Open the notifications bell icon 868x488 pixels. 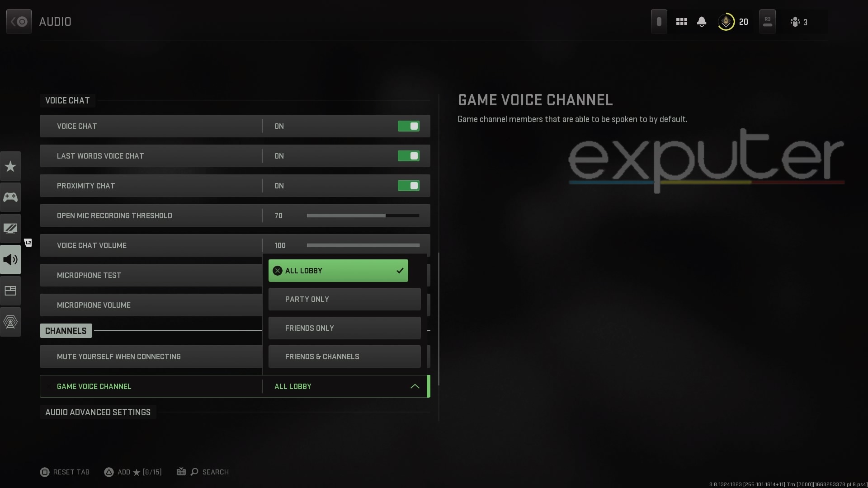[702, 22]
